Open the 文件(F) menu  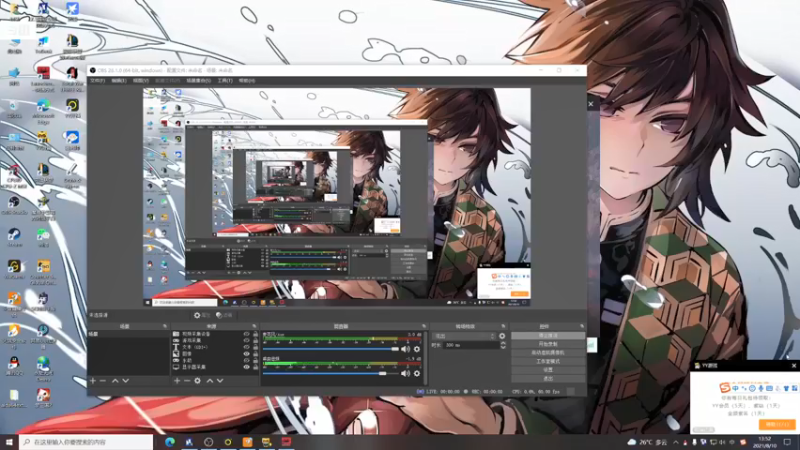coord(97,81)
